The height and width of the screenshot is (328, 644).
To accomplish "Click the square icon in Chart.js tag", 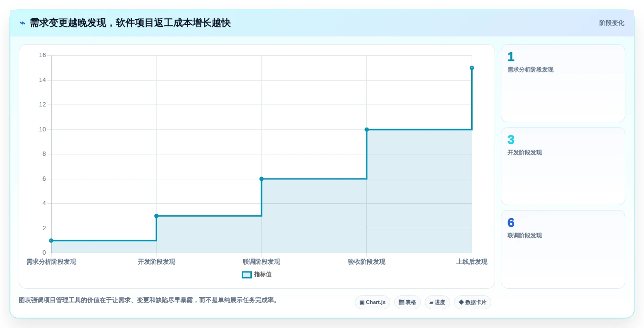I will click(x=362, y=303).
